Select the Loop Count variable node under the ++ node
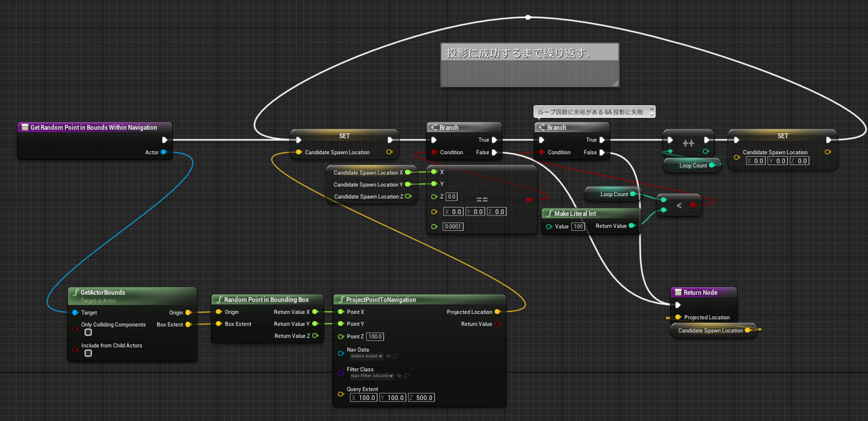This screenshot has height=421, width=868. coord(693,166)
